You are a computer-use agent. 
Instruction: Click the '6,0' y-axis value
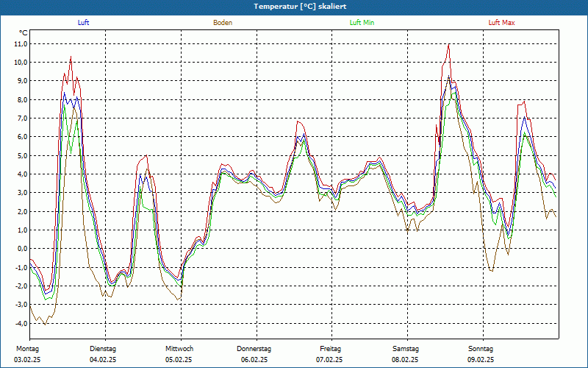22,137
